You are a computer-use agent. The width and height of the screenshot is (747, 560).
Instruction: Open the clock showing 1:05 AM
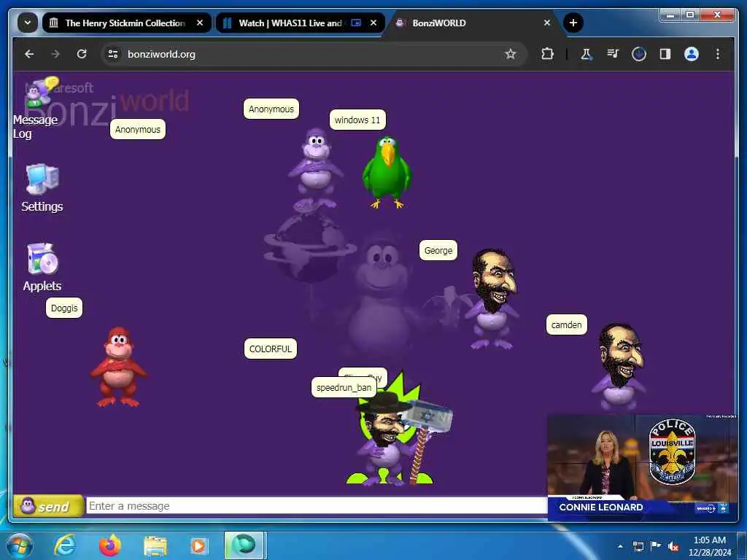[710, 546]
